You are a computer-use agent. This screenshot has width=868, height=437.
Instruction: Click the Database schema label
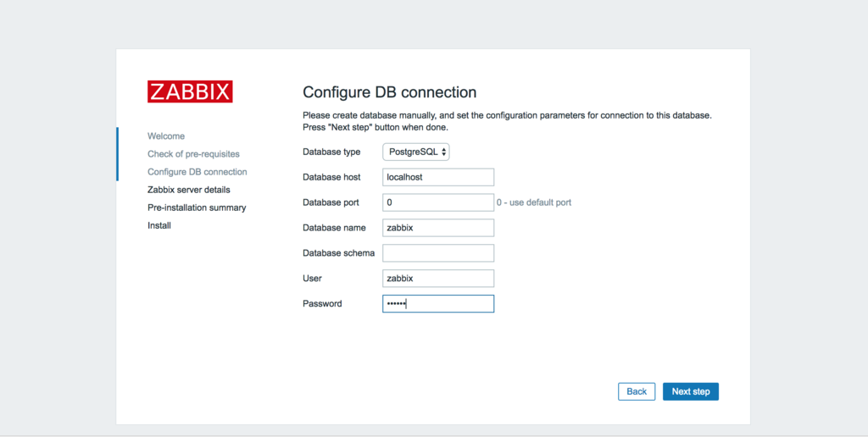(339, 253)
